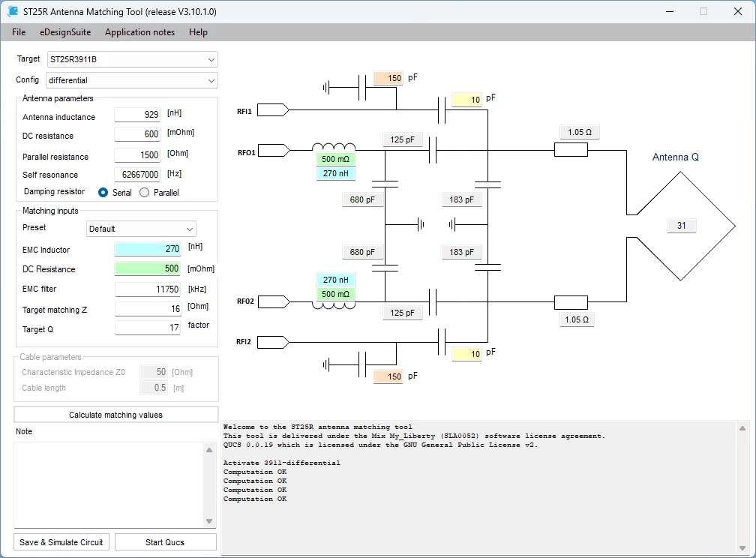Click the lower 500 mΩ inductor resistance label
756x558 pixels.
pos(335,294)
